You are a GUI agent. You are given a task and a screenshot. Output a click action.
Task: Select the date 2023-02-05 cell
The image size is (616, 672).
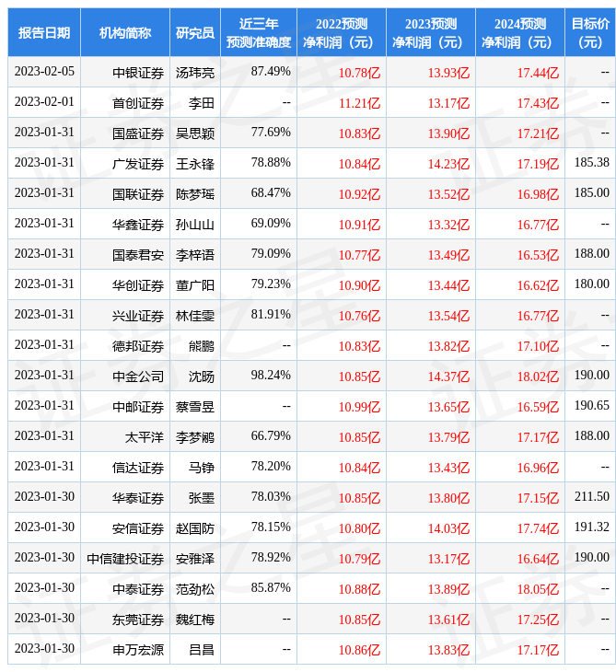(x=44, y=72)
